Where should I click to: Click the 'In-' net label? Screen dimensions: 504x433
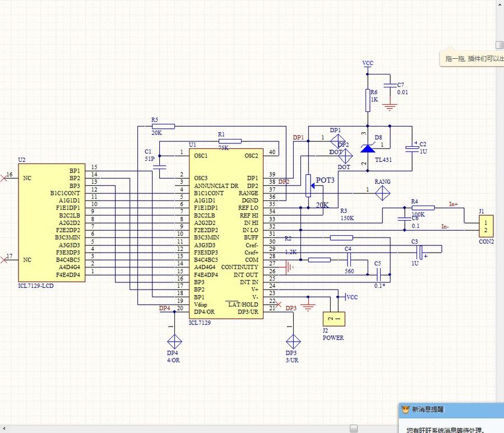445,226
